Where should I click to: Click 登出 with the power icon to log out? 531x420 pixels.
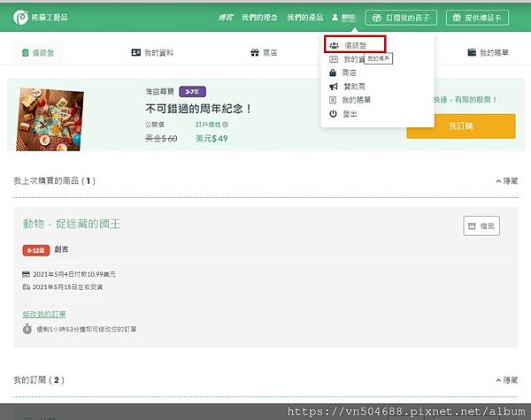[343, 114]
